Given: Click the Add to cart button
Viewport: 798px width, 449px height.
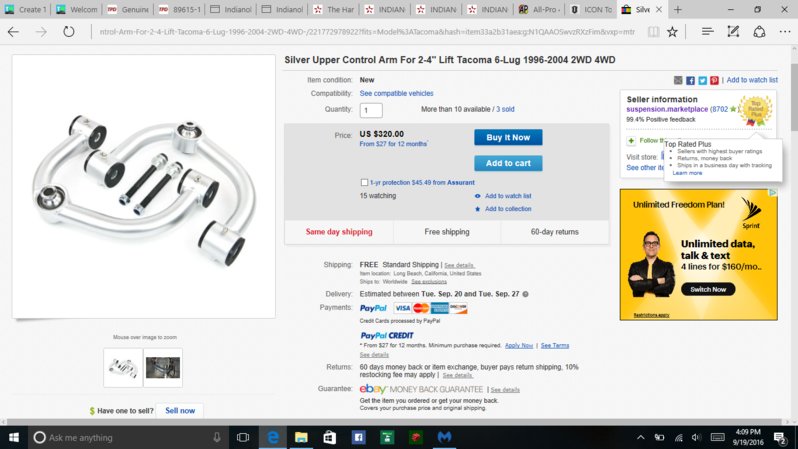Looking at the screenshot, I should [508, 163].
